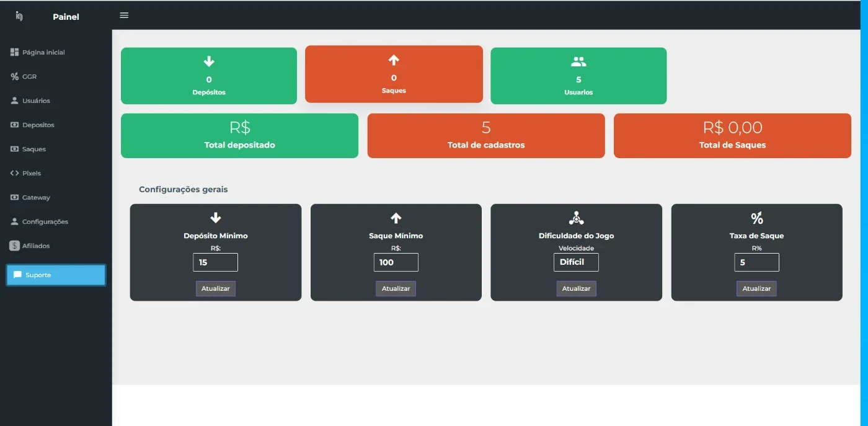Click Atualizar under Dificuldade do Jogo
This screenshot has width=868, height=426.
click(577, 288)
